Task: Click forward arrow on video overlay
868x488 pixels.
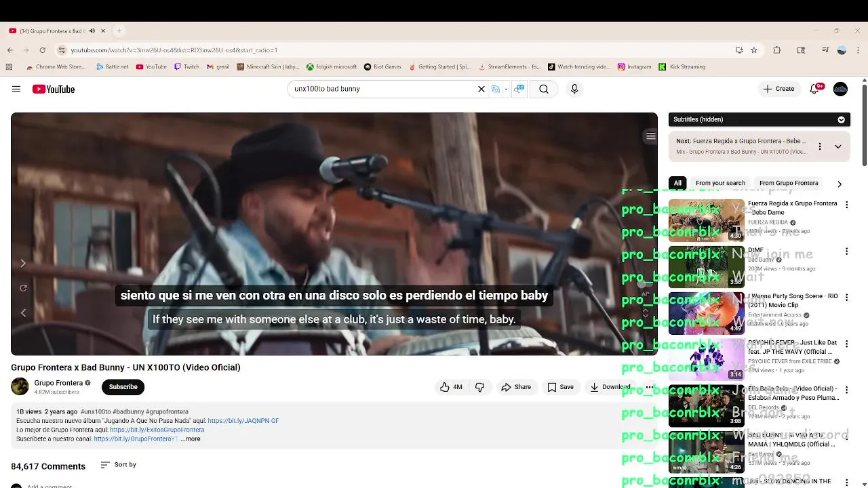Action: pyautogui.click(x=23, y=263)
